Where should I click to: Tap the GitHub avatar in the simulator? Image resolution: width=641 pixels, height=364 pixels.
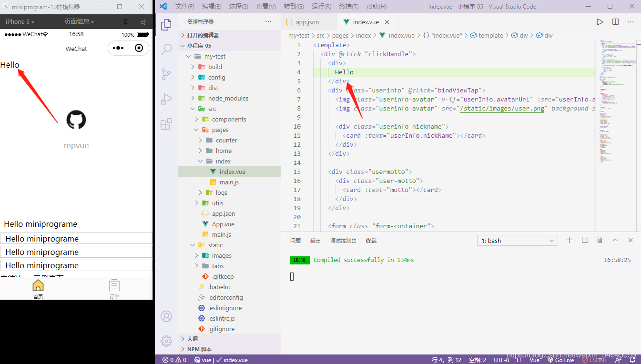pos(76,120)
